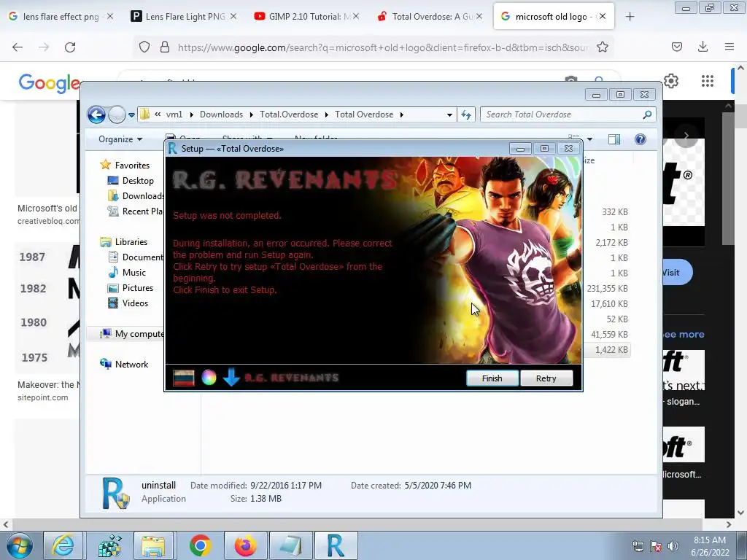Screen dimensions: 747x560
Task: Toggle the Explorer preview pane icon
Action: coord(614,139)
